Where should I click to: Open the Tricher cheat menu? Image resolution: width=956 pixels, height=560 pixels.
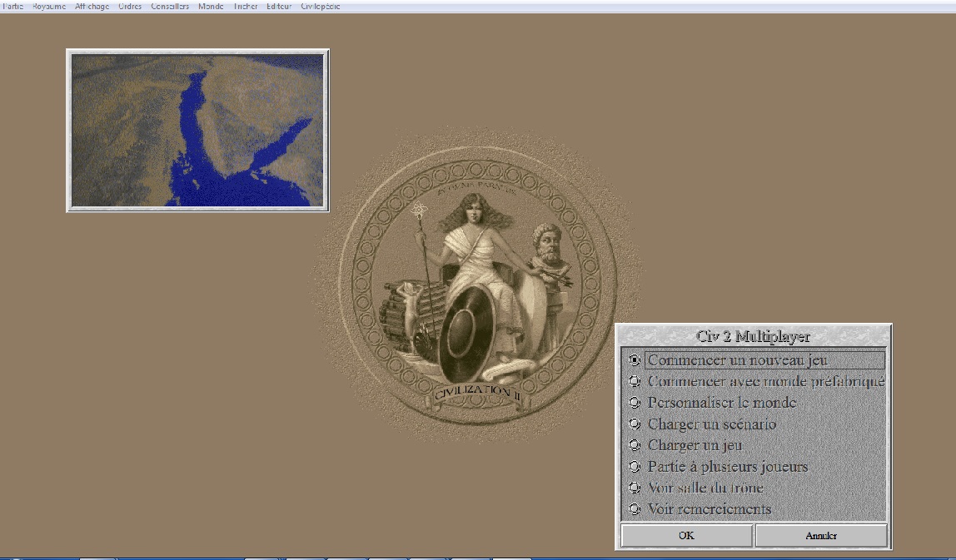[245, 6]
